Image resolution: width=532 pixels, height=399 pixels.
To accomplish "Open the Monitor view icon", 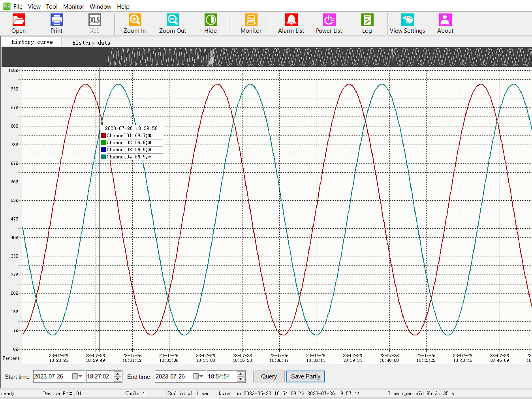I will 251,20.
